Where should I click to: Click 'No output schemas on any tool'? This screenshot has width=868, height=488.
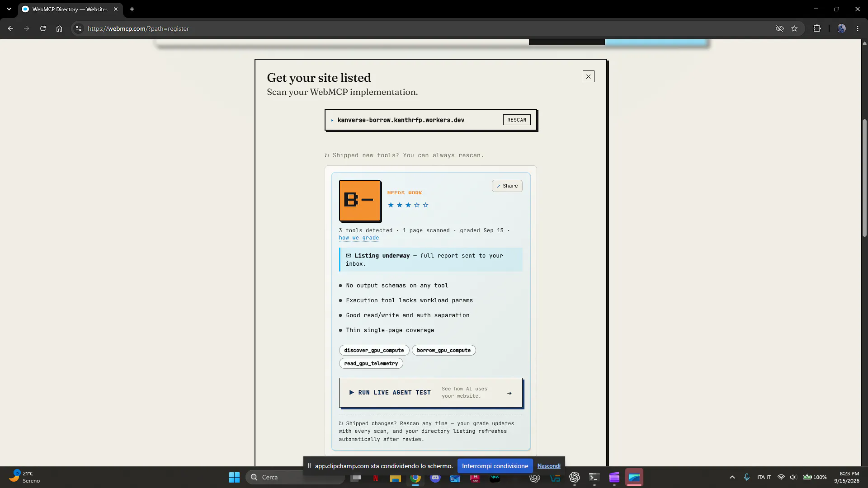(x=397, y=286)
